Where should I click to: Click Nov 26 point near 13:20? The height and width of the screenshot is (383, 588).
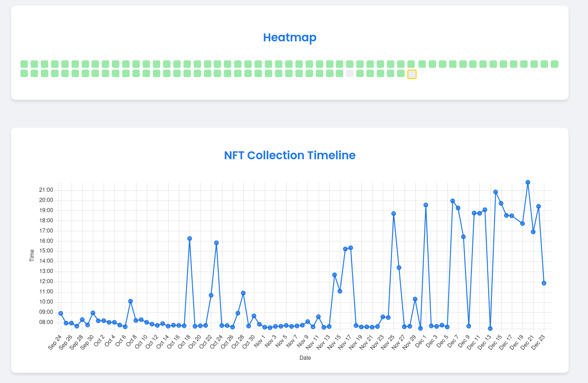click(x=399, y=267)
